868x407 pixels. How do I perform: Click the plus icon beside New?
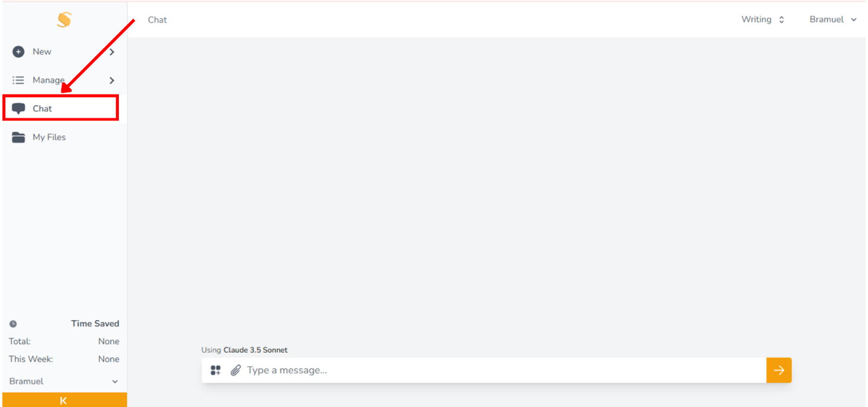pyautogui.click(x=18, y=52)
